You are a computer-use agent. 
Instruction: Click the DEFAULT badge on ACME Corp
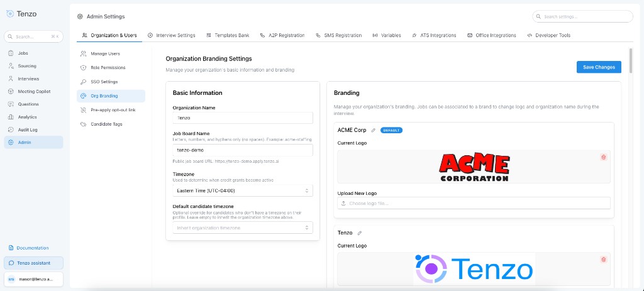391,131
